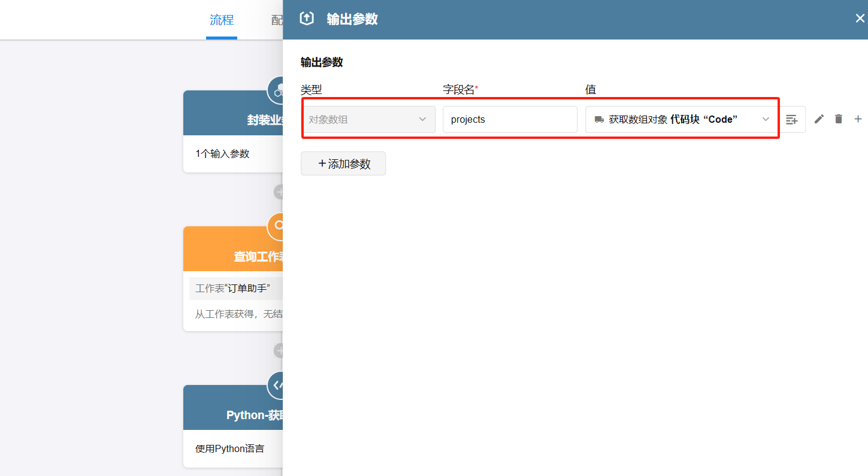
Task: Click the 字段名 column label
Action: coord(460,90)
